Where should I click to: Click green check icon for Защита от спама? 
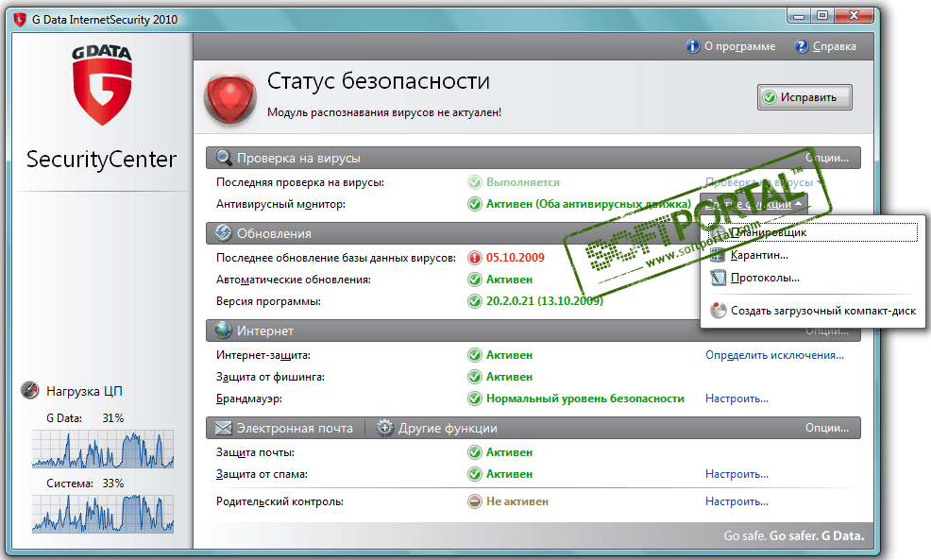474,474
